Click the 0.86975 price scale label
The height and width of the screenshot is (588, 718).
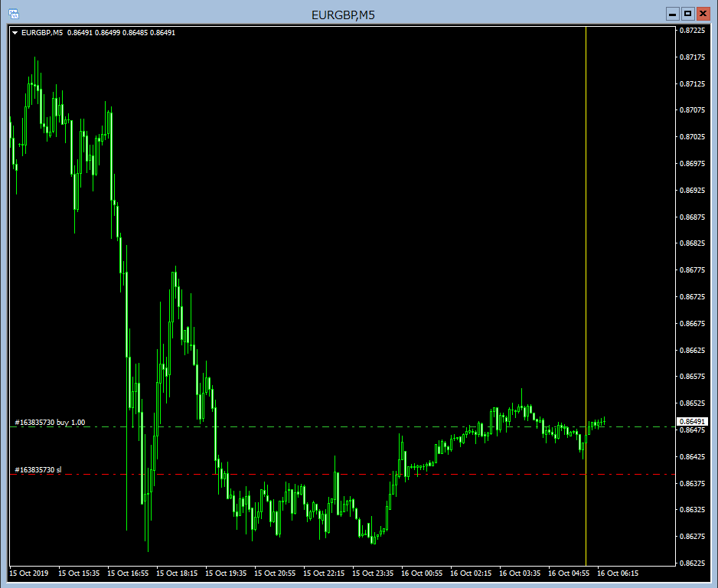692,164
